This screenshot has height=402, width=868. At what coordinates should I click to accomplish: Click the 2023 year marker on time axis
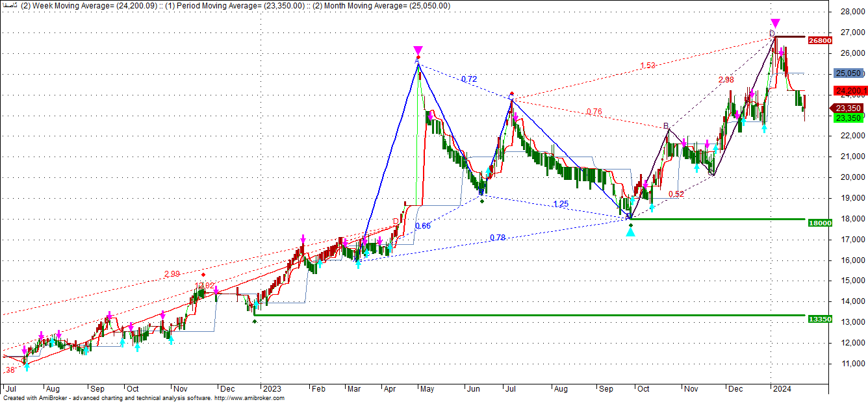271,388
